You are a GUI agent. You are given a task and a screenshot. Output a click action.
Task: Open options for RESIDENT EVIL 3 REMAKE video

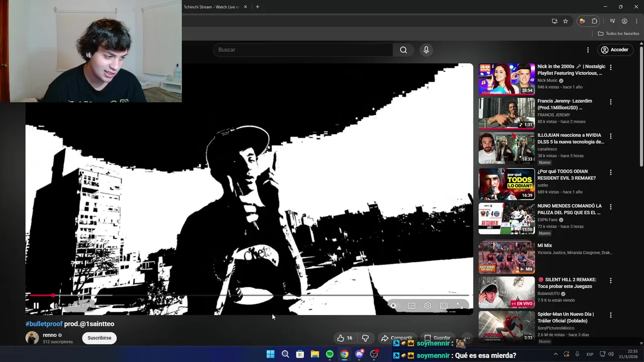pyautogui.click(x=611, y=172)
